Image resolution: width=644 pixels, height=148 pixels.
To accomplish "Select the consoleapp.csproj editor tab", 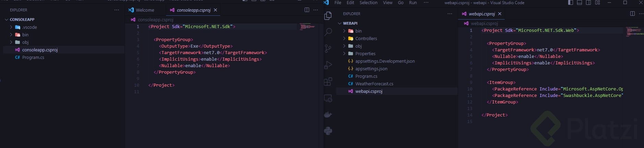I will pyautogui.click(x=193, y=10).
